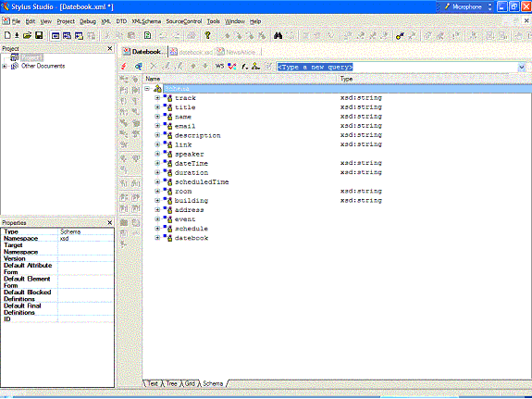The image size is (532, 399).
Task: Open help with the yellow question mark icon
Action: click(x=207, y=35)
